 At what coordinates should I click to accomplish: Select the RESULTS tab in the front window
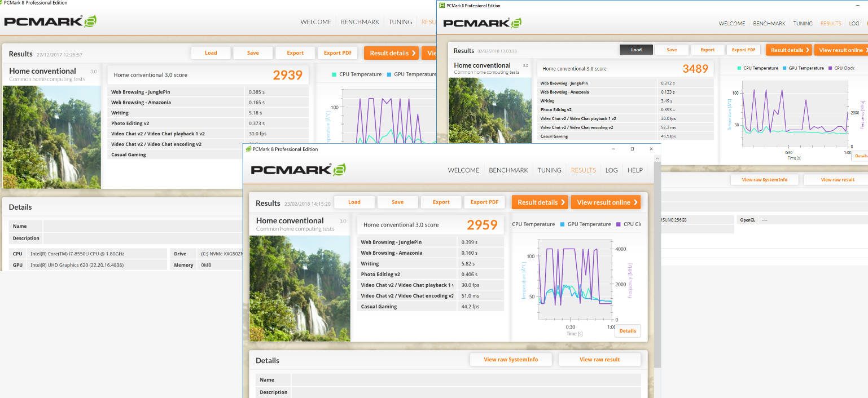[584, 170]
